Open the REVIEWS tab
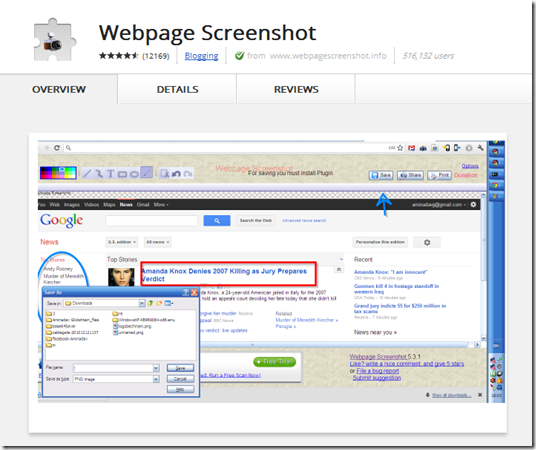 point(296,89)
